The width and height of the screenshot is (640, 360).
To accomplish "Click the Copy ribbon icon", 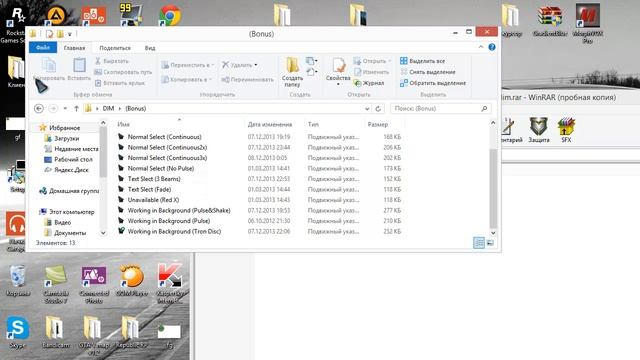I will click(x=49, y=69).
